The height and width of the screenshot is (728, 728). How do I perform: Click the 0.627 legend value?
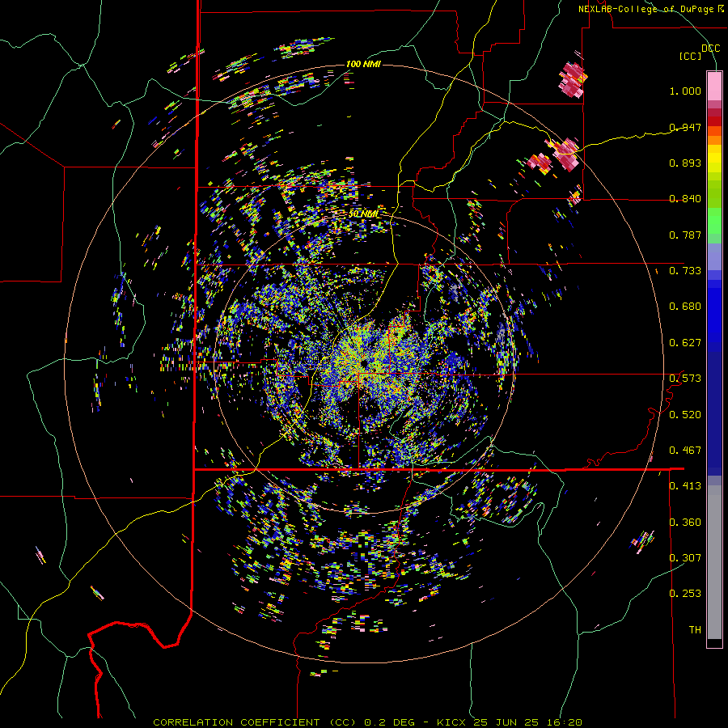685,343
